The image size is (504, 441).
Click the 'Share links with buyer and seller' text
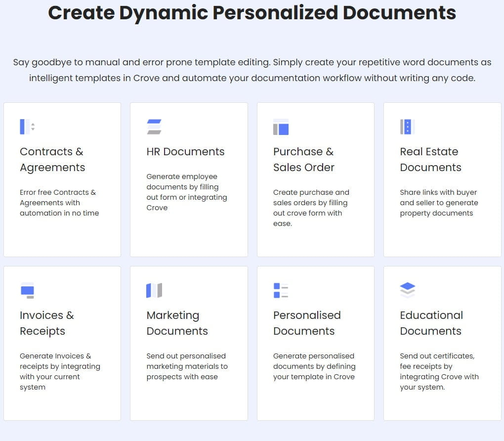tap(439, 203)
